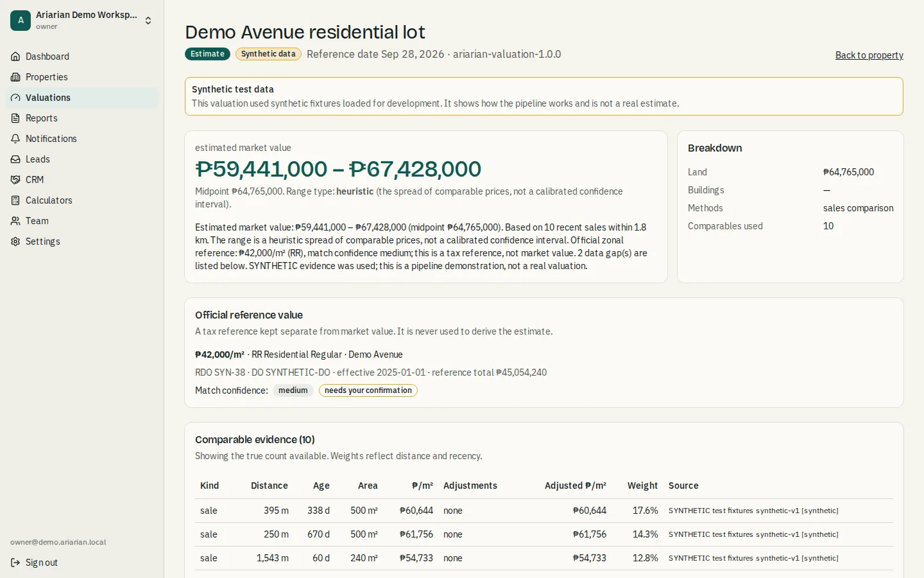This screenshot has height=578, width=924.
Task: Click the Settings gear icon
Action: click(x=15, y=241)
